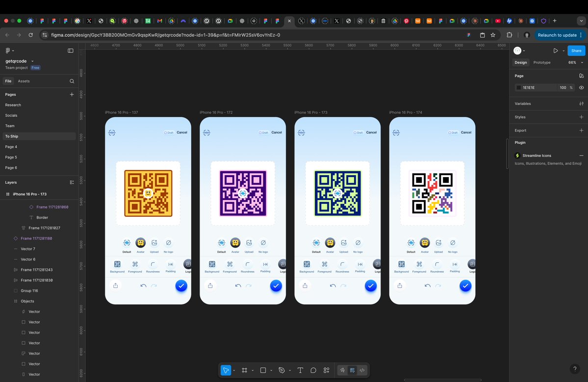Select the To Ship page
The image size is (588, 382).
click(39, 136)
